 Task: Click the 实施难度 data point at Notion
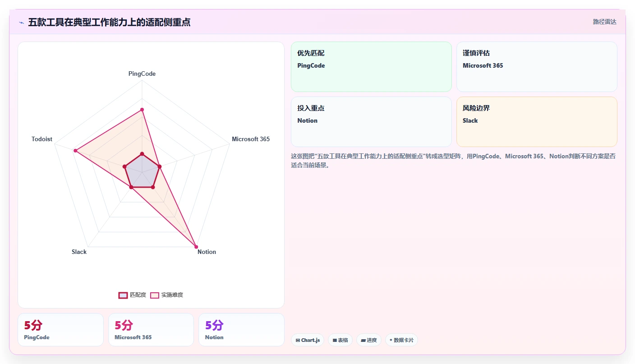[x=196, y=247]
